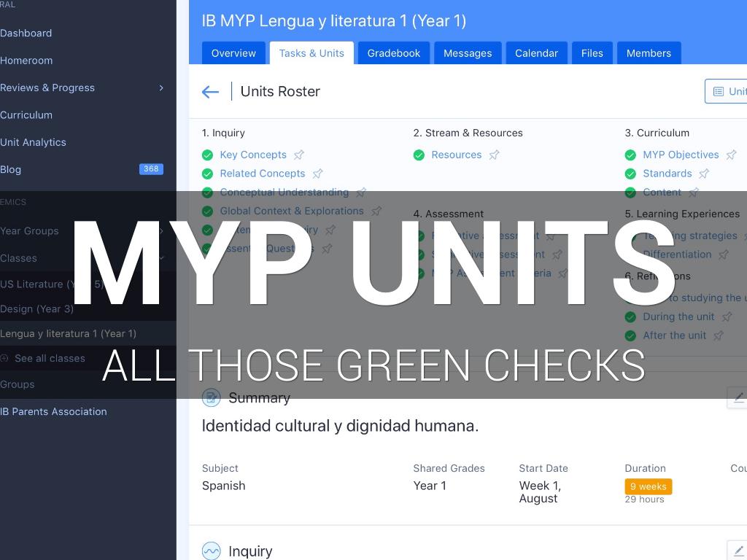This screenshot has width=747, height=560.
Task: Click the pencil edit icon for Inquiry section
Action: (x=738, y=551)
